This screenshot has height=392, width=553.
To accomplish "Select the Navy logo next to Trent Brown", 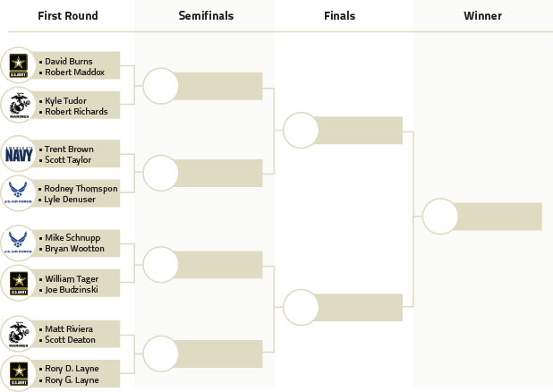I will (19, 154).
